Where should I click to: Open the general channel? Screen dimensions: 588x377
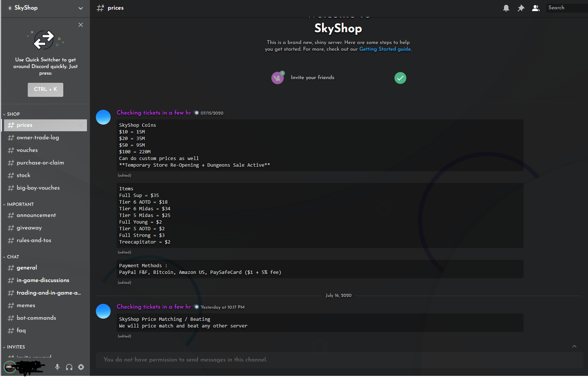point(46,268)
